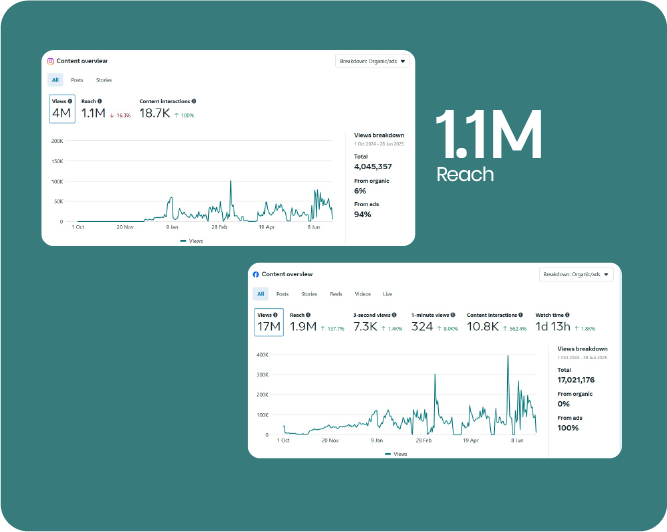Open Instagram Breakdown: Organic/ads dropdown

point(372,61)
